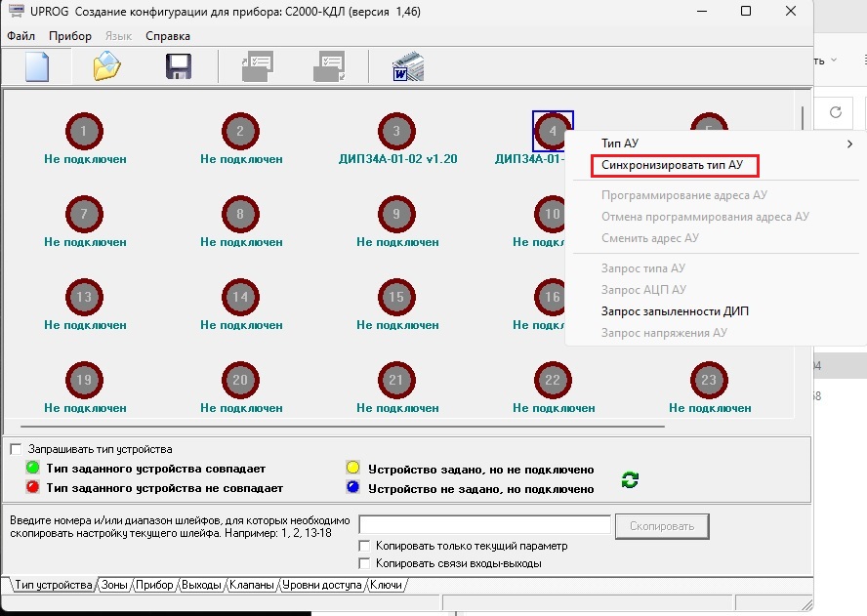
Task: Click 'Не подключен' label under device 9
Action: 397,242
